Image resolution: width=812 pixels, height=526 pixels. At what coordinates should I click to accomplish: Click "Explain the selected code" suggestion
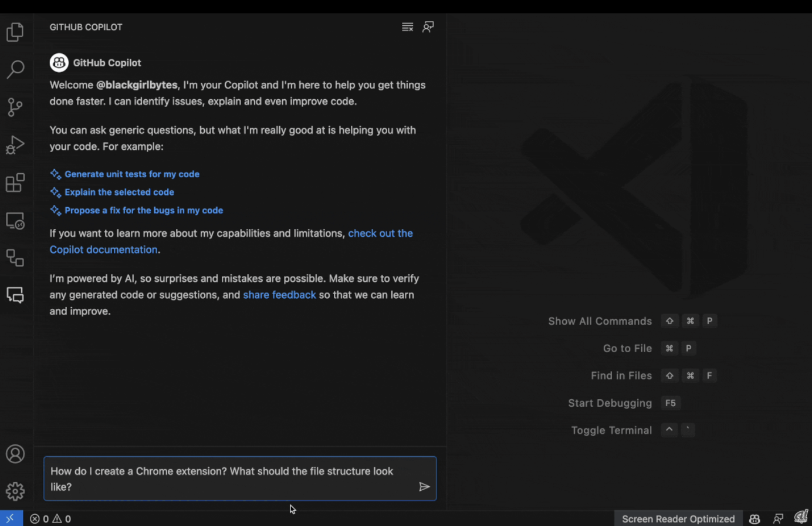[119, 192]
